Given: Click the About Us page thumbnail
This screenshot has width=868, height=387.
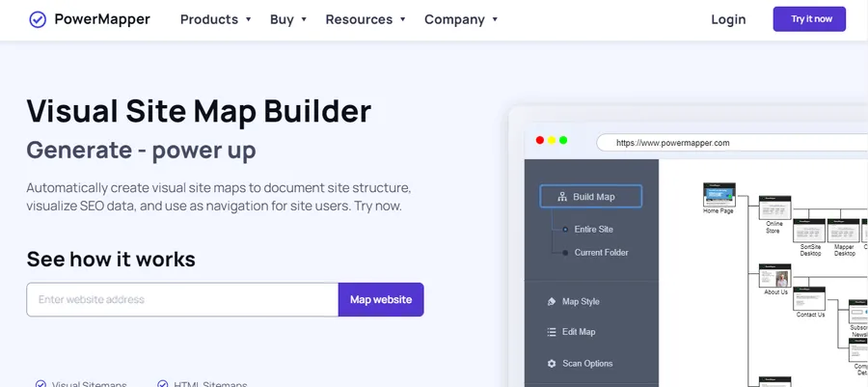Looking at the screenshot, I should tap(775, 275).
